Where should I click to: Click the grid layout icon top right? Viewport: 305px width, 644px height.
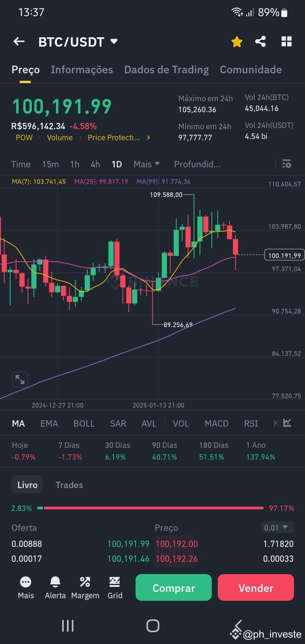(x=286, y=41)
